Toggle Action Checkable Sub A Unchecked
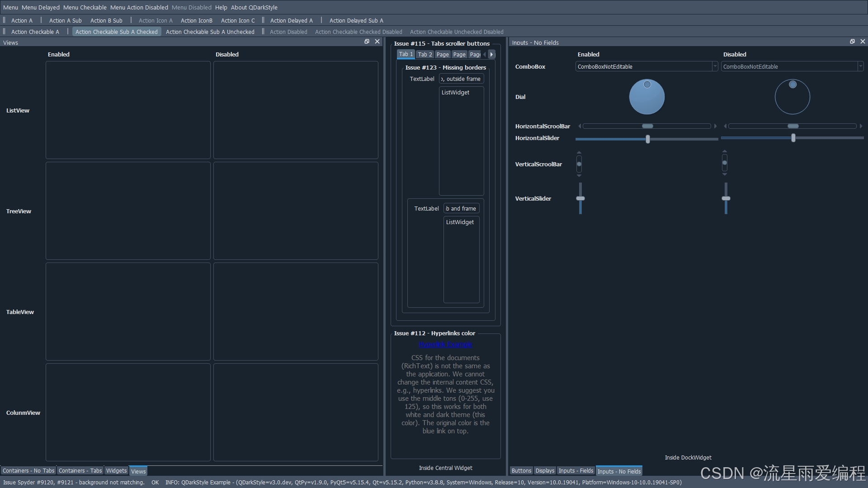 click(x=210, y=32)
